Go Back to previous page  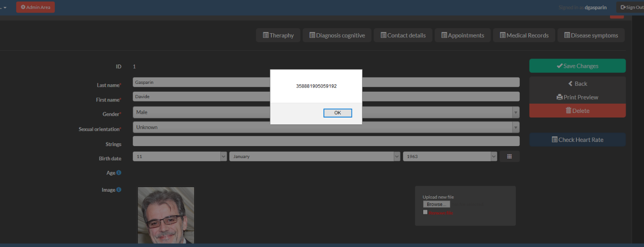[577, 83]
